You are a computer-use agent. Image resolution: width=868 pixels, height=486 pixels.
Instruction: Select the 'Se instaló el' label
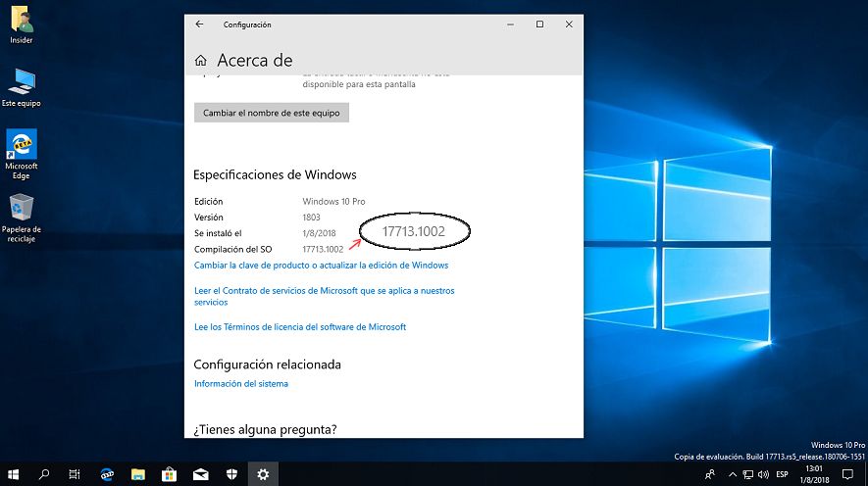[x=218, y=233]
